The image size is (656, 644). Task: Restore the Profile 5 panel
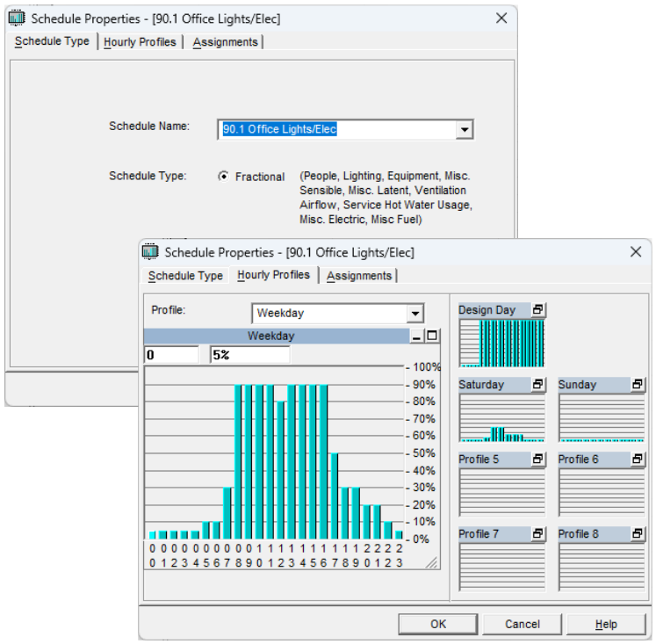[x=537, y=459]
